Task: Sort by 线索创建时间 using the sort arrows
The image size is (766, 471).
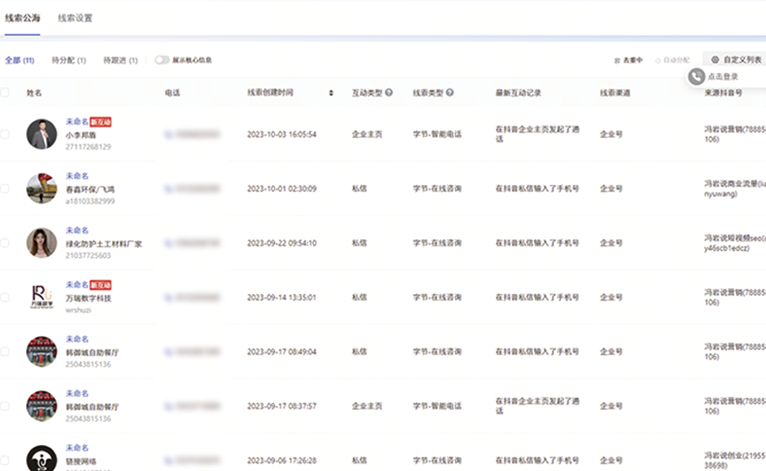Action: [x=331, y=93]
